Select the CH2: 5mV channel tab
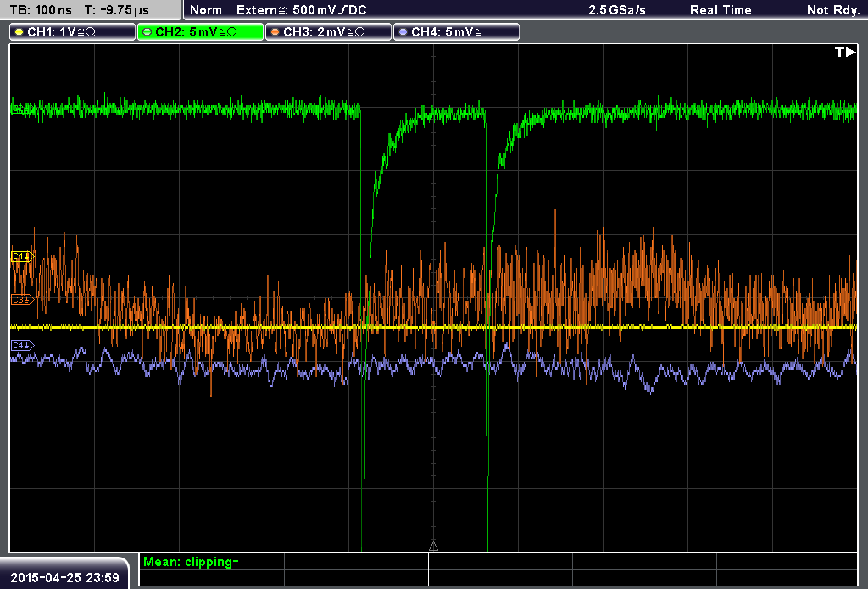The height and width of the screenshot is (589, 868). click(200, 32)
